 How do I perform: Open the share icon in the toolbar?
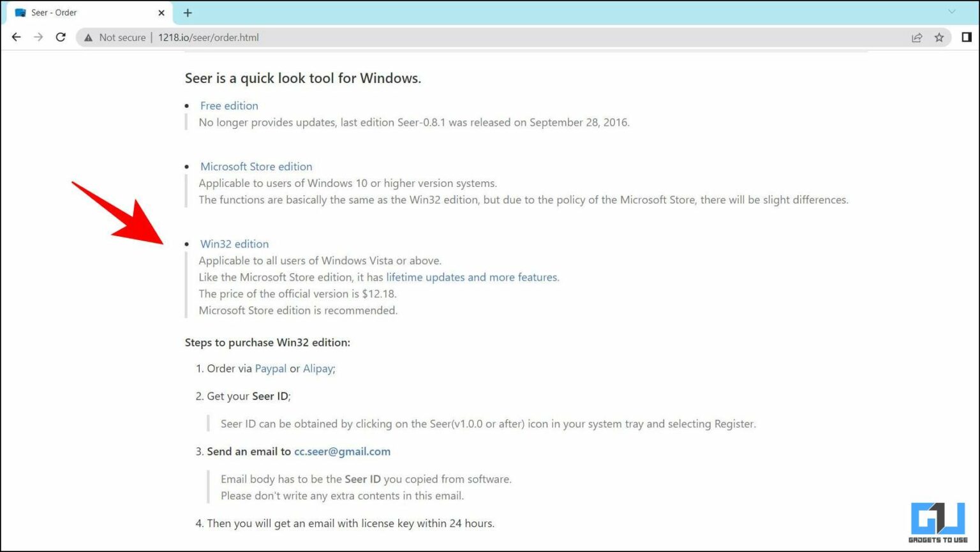917,37
